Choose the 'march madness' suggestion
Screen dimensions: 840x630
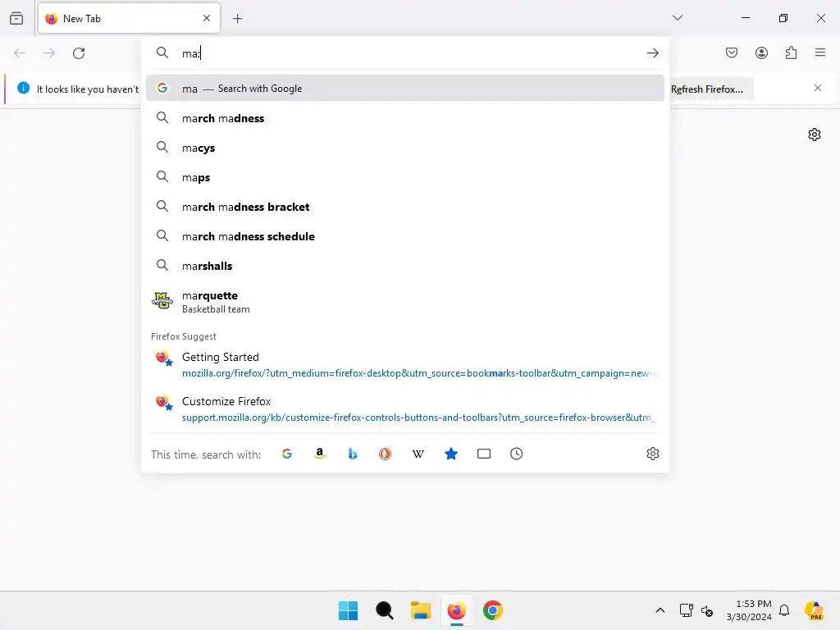405,118
